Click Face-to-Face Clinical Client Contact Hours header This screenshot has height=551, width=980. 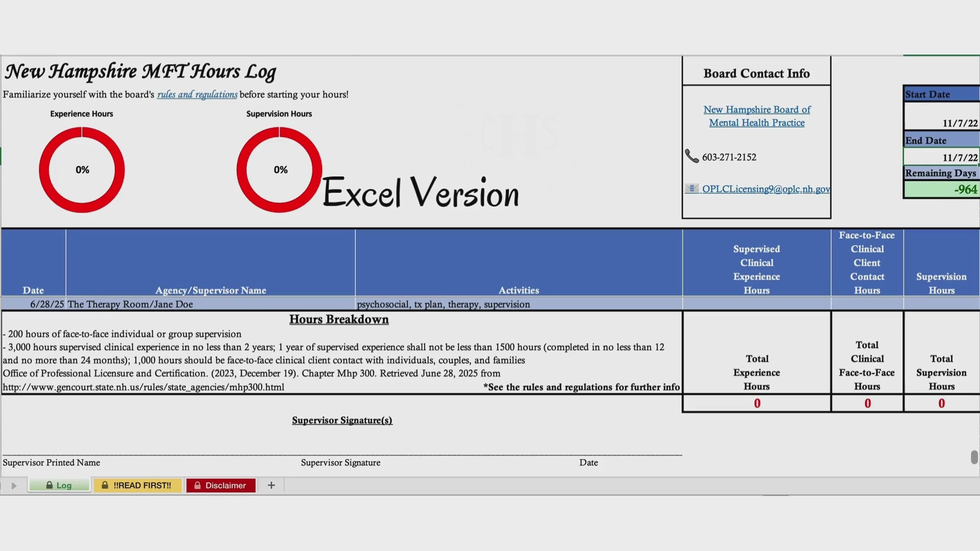pyautogui.click(x=867, y=263)
